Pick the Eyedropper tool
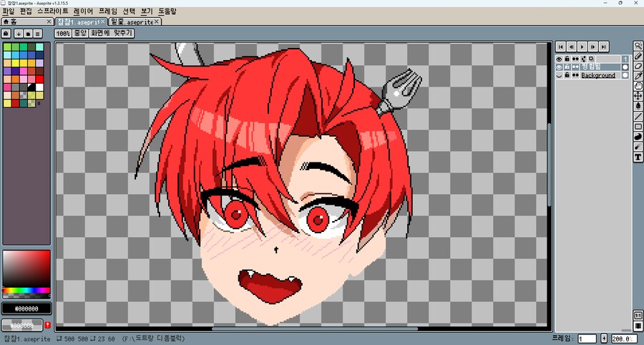 point(638,75)
